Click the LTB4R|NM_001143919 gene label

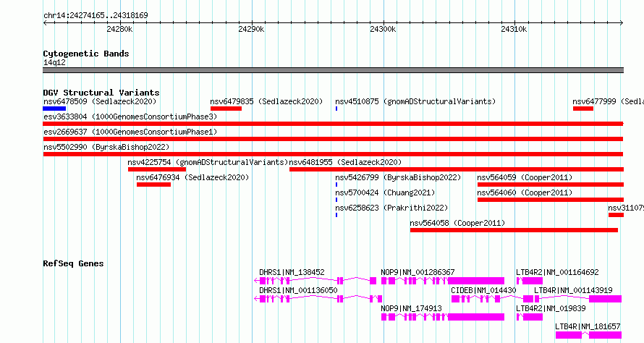tap(573, 290)
